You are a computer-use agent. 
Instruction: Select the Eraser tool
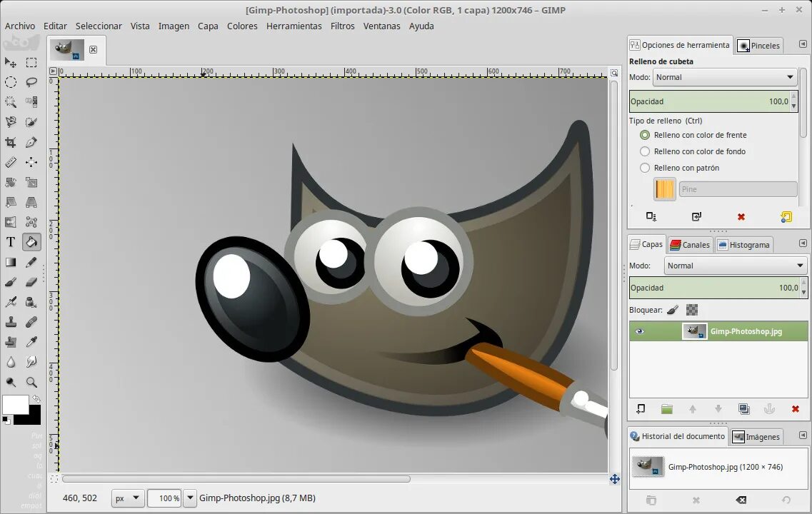click(31, 282)
